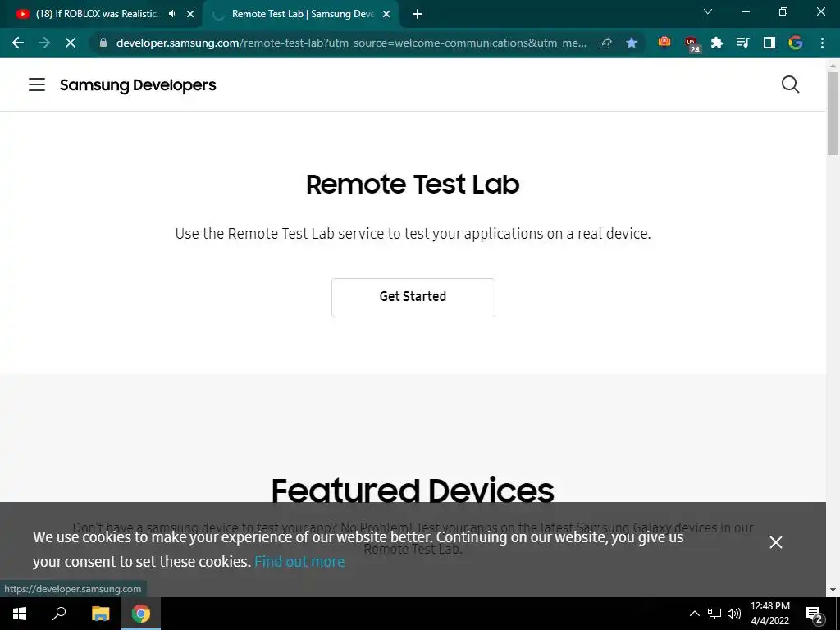Screen dimensions: 840x630
Task: Mute the YouTube tab audio icon
Action: click(172, 14)
